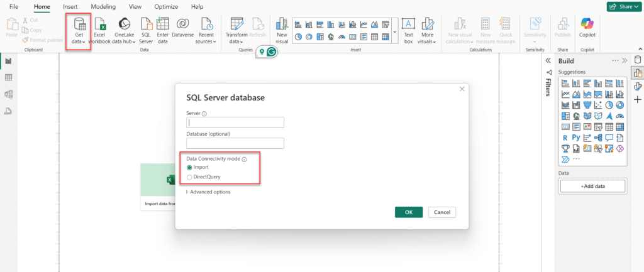Insert a New visual
Image resolution: width=644 pixels, height=272 pixels.
coord(282,30)
